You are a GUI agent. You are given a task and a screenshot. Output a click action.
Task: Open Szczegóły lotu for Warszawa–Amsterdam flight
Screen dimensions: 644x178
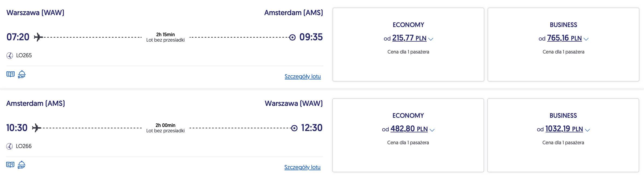303,76
